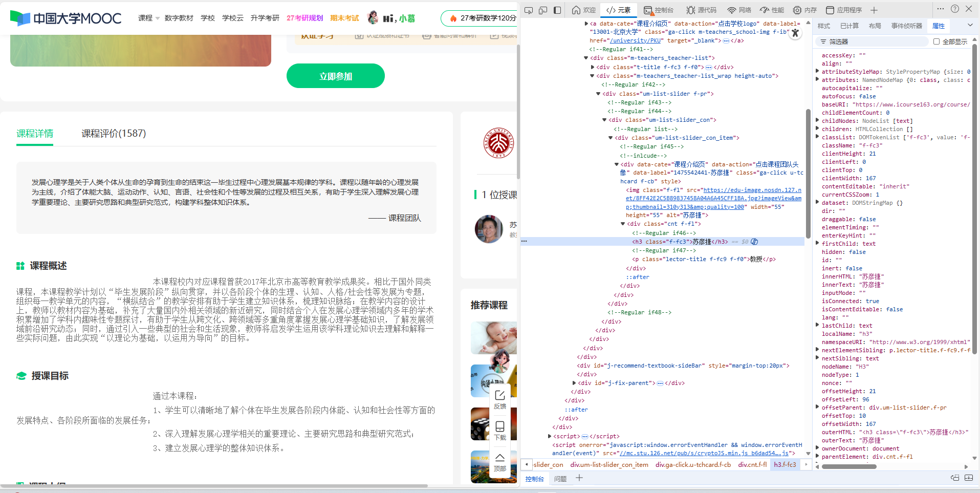Enable the 全部显示 checkbox
The height and width of the screenshot is (493, 980).
pyautogui.click(x=937, y=41)
